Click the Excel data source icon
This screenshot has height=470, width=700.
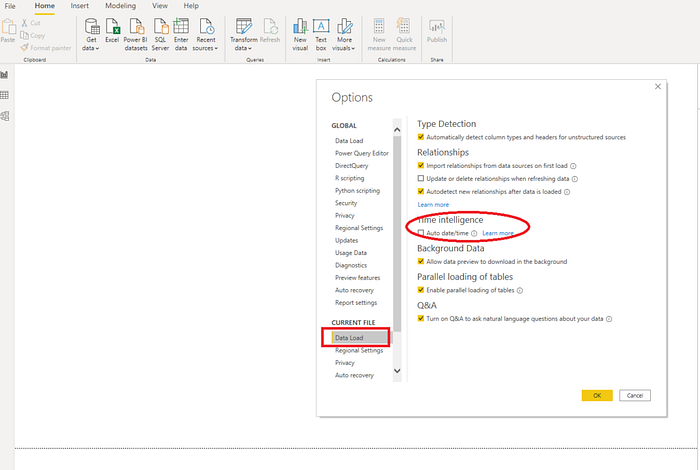(112, 27)
